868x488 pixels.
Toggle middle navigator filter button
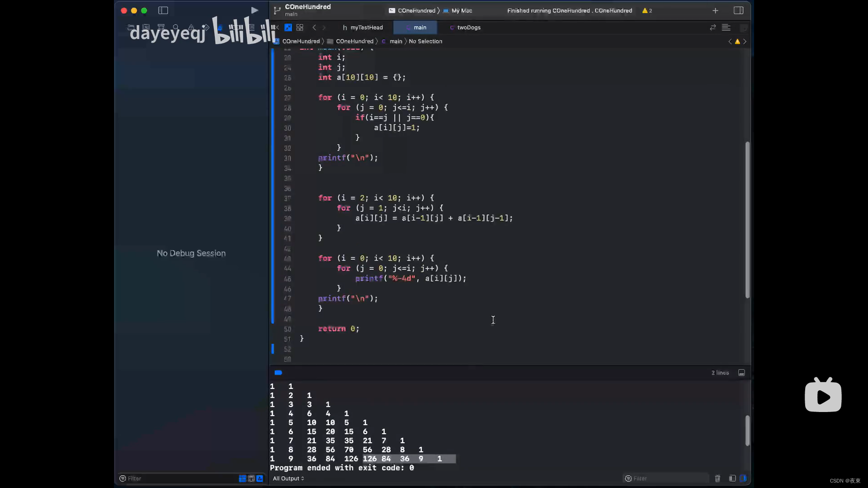(251, 479)
